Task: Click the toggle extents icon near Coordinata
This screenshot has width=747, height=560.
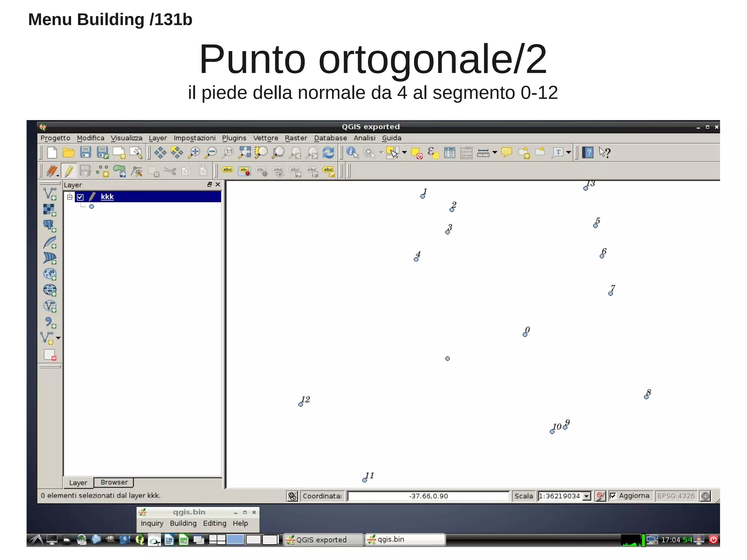Action: point(293,496)
